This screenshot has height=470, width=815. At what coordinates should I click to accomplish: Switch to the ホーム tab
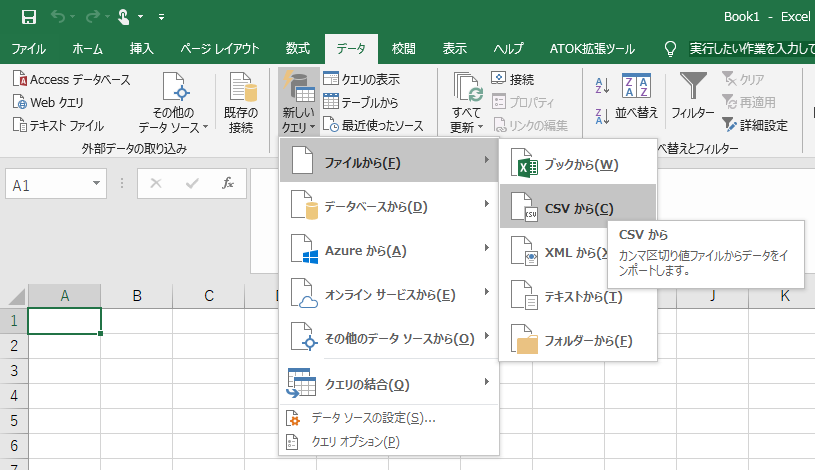[87, 49]
